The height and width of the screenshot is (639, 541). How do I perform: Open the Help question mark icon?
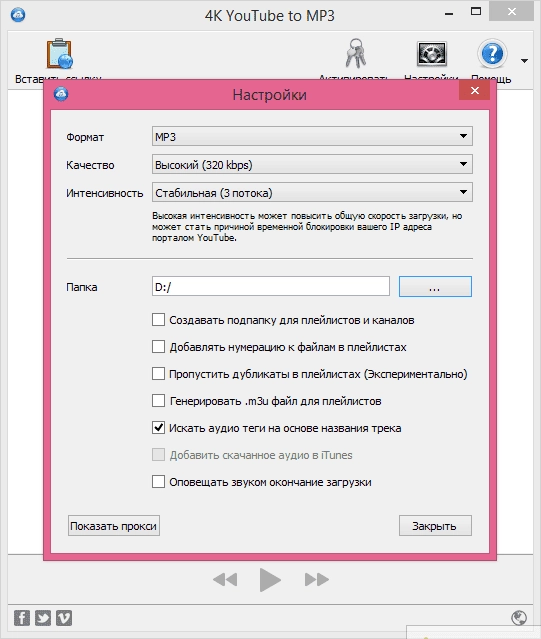pos(492,53)
